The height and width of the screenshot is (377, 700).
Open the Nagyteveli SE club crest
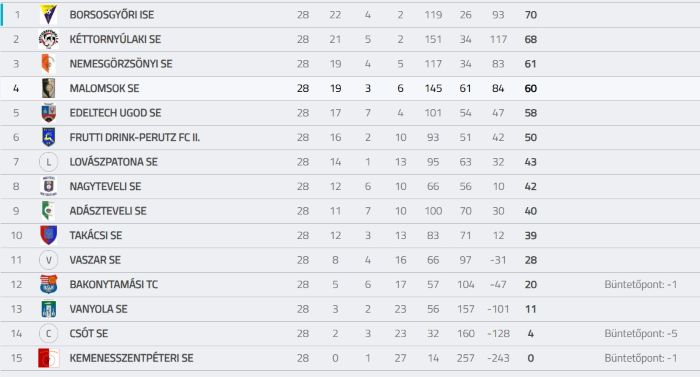pyautogui.click(x=48, y=187)
